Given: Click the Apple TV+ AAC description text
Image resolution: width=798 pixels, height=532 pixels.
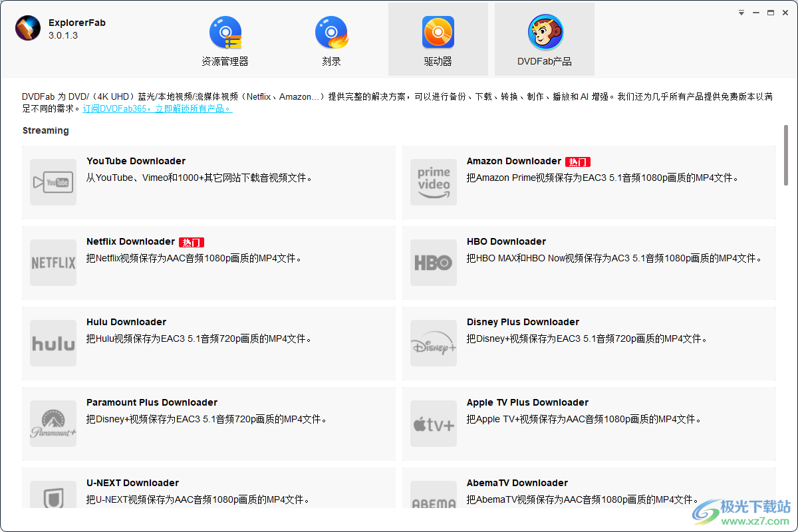Looking at the screenshot, I should tap(584, 419).
